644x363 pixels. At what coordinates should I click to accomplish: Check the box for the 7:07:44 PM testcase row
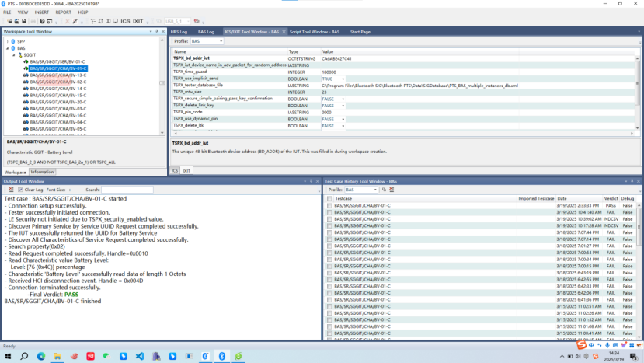329,232
